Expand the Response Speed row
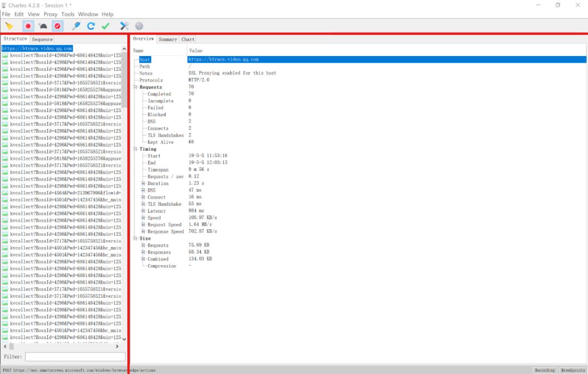 (x=143, y=231)
